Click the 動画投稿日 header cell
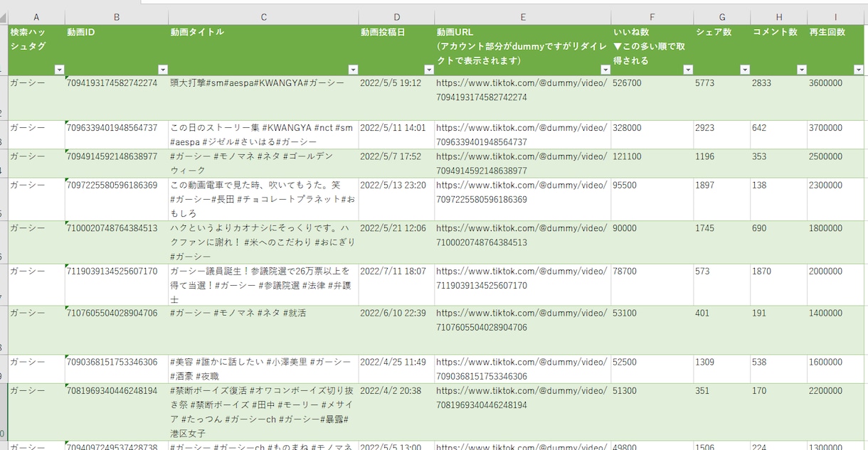The height and width of the screenshot is (450, 868). coord(397,50)
